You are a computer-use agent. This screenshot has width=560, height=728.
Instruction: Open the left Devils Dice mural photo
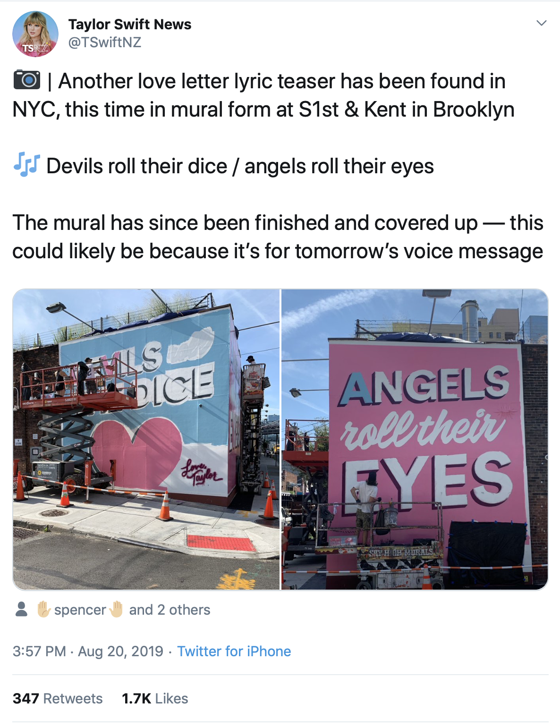pyautogui.click(x=146, y=440)
